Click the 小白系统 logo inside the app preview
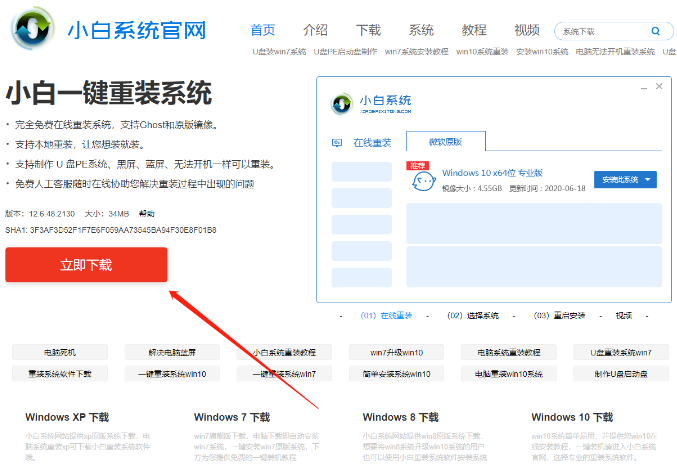 click(x=342, y=104)
